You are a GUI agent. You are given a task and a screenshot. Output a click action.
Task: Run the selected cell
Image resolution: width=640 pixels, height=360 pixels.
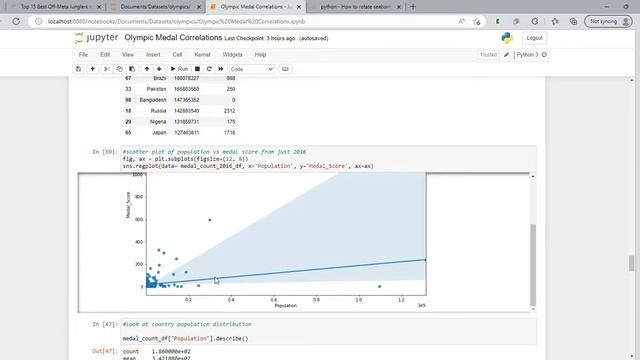coord(179,69)
